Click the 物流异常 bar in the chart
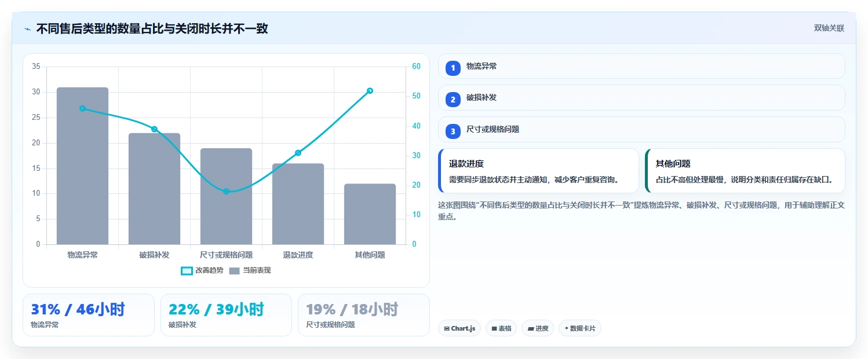The width and height of the screenshot is (868, 359). tap(82, 166)
